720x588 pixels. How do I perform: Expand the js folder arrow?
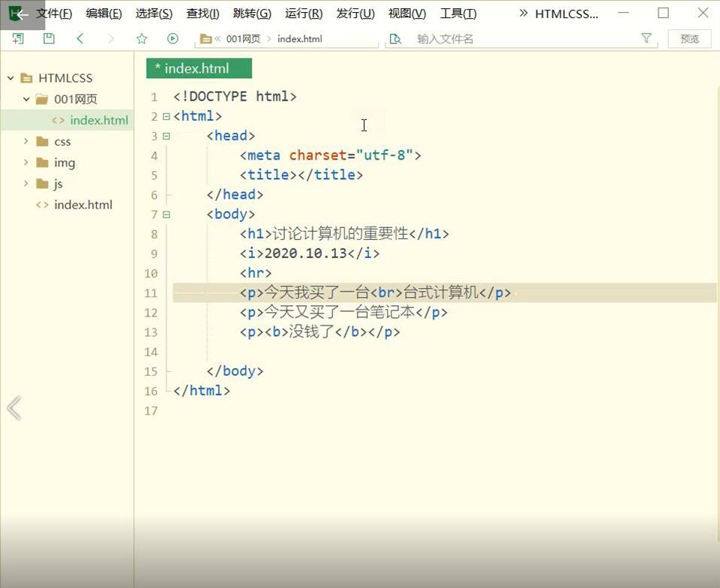tap(26, 184)
